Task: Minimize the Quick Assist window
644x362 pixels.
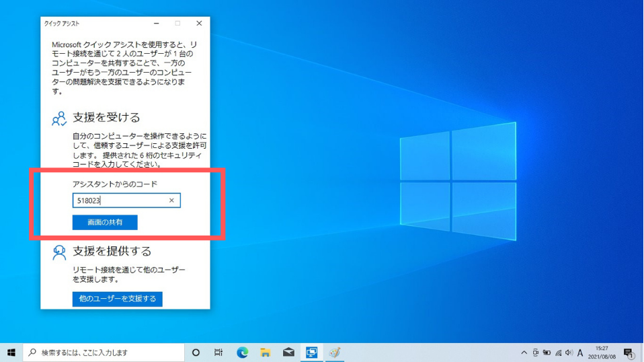Action: (156, 24)
